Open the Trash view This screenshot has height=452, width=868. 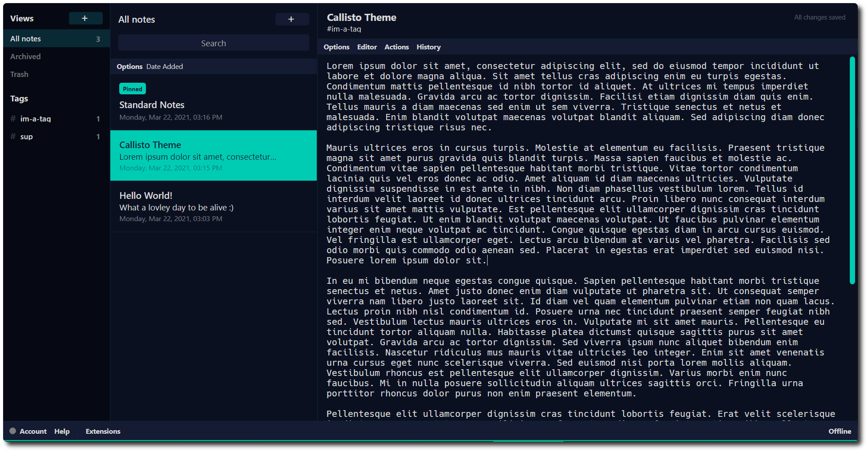coord(19,74)
